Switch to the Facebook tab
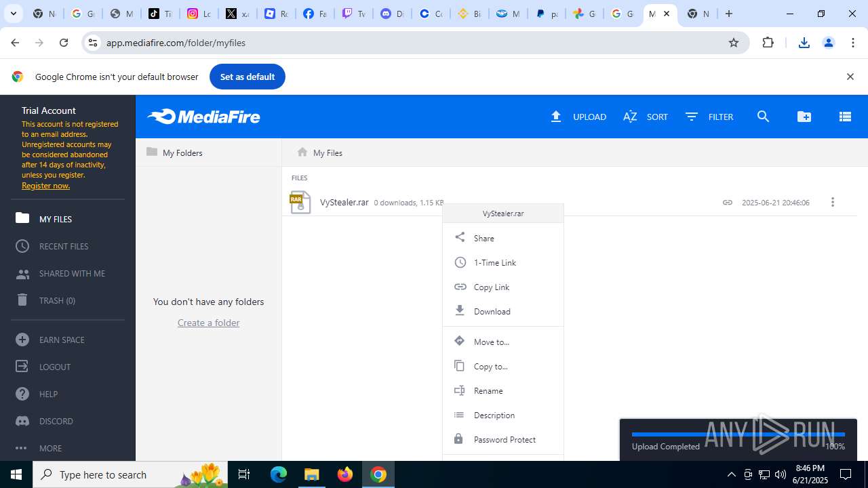 click(315, 14)
